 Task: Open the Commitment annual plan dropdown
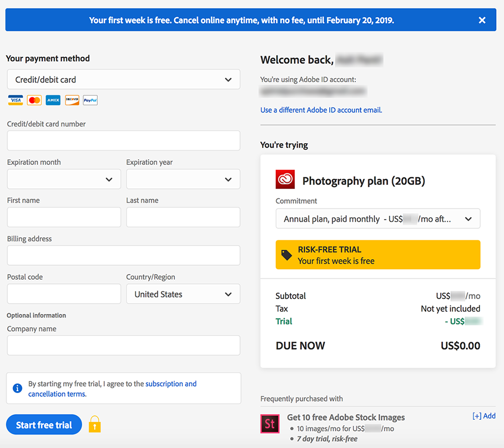click(x=378, y=219)
